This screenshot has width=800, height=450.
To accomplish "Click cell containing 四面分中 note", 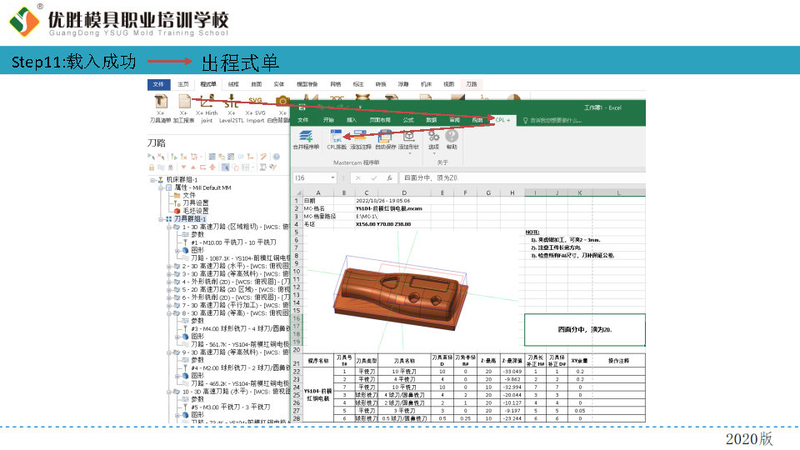I will 585,330.
